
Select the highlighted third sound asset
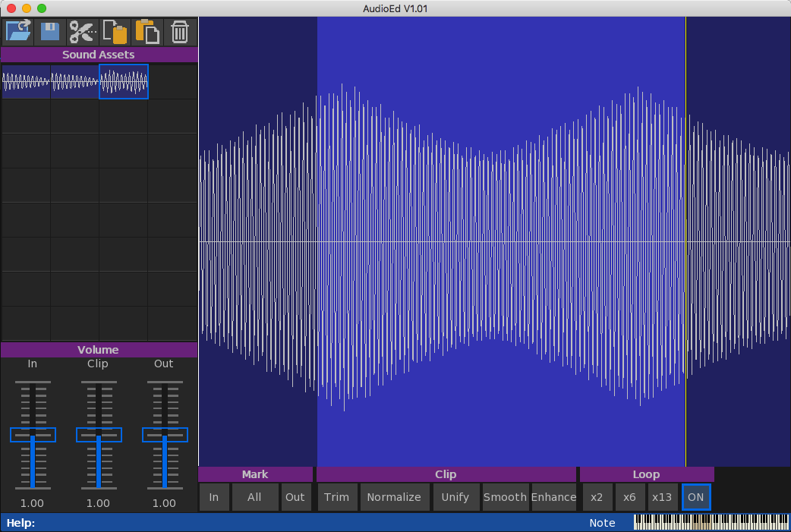tap(124, 81)
